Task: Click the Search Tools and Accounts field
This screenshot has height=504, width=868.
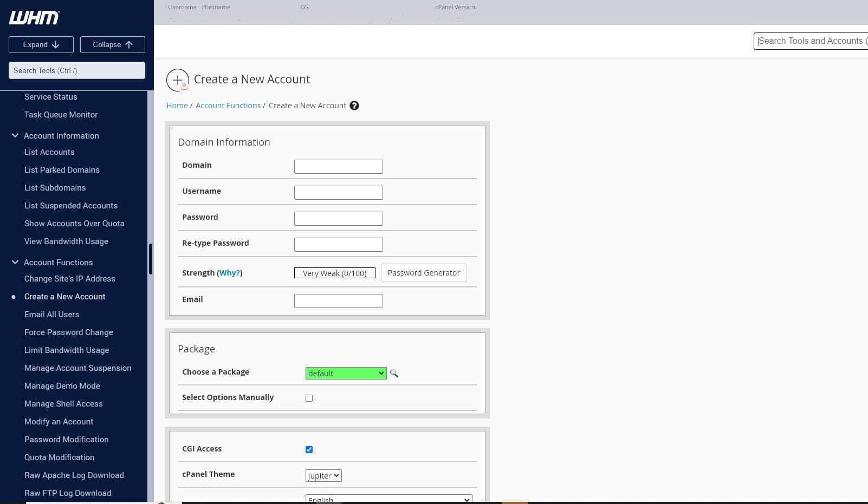Action: [x=811, y=41]
